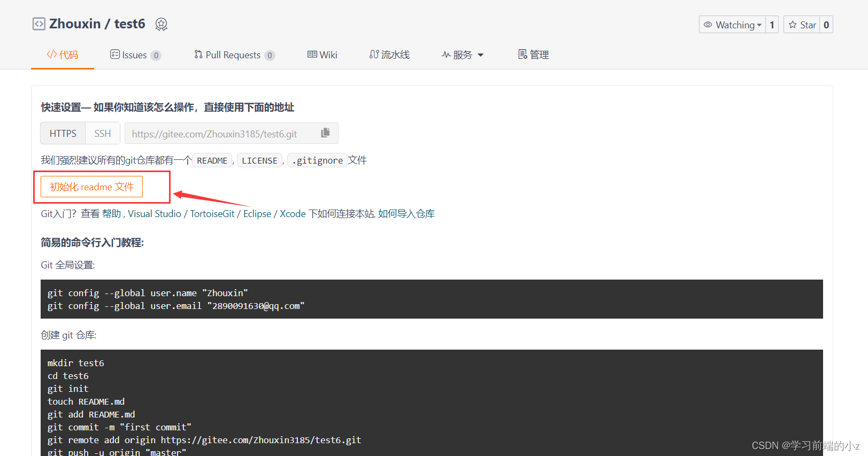This screenshot has height=456, width=868.
Task: Click the Issues count badge 0
Action: (156, 55)
